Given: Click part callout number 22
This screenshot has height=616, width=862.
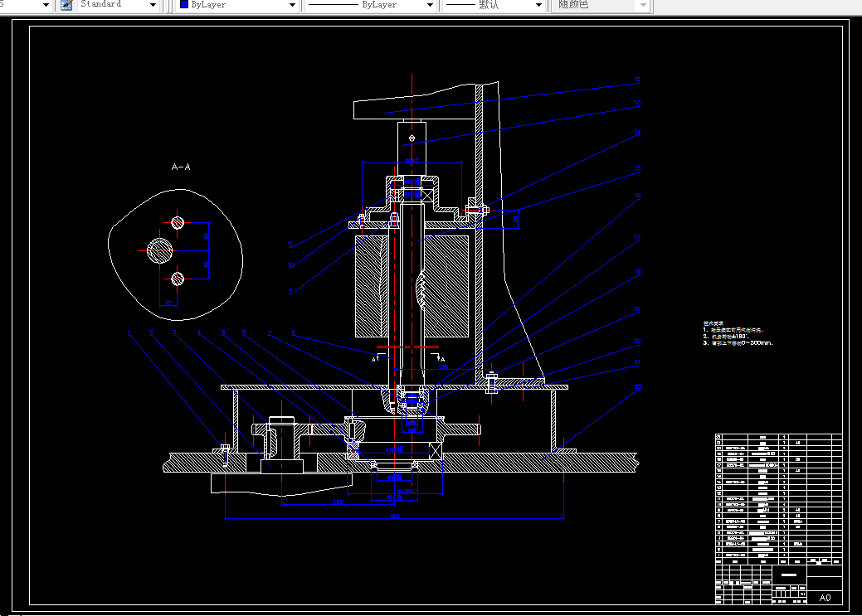Looking at the screenshot, I should pyautogui.click(x=638, y=387).
